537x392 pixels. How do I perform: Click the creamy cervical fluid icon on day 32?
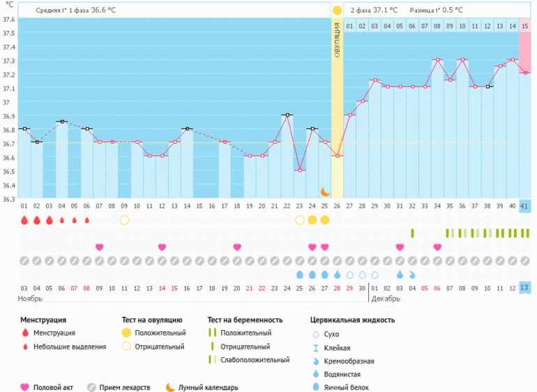412,274
